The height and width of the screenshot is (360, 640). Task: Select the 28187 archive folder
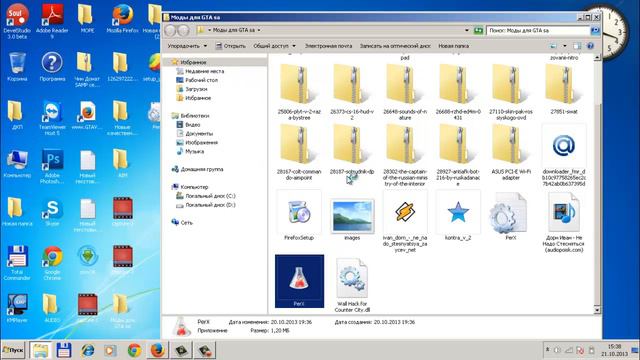[x=352, y=150]
